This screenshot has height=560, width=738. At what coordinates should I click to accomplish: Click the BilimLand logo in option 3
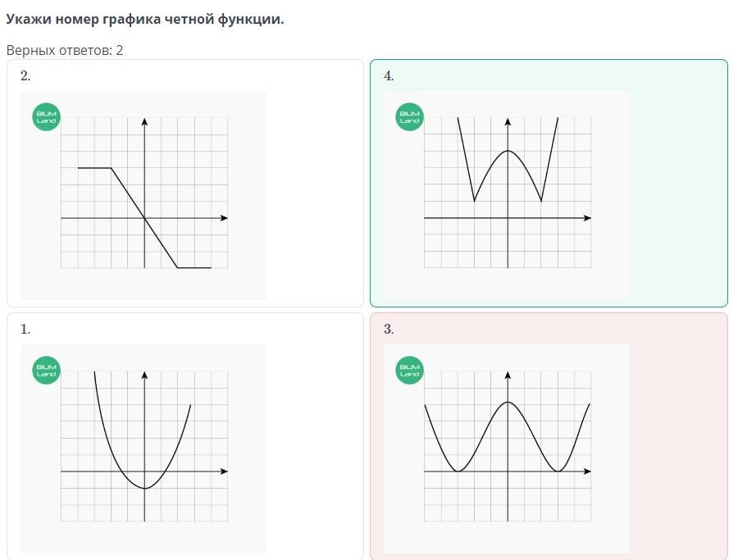[409, 371]
